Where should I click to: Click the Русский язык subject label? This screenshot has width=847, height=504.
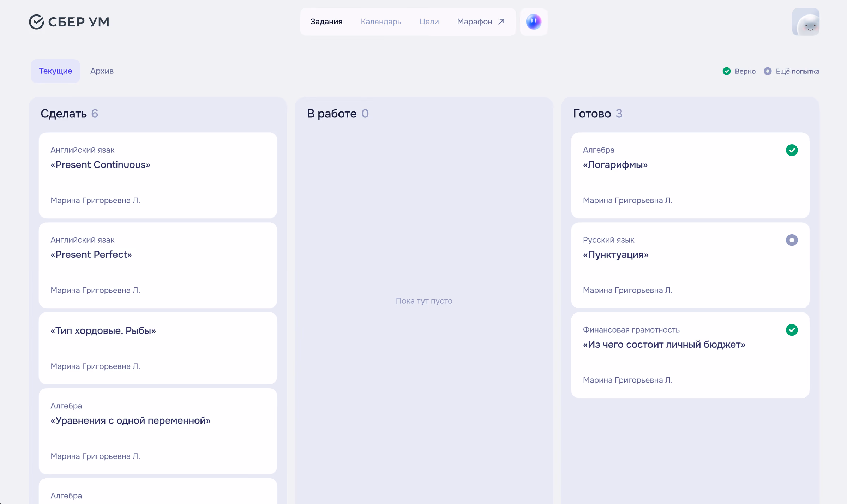pyautogui.click(x=608, y=240)
